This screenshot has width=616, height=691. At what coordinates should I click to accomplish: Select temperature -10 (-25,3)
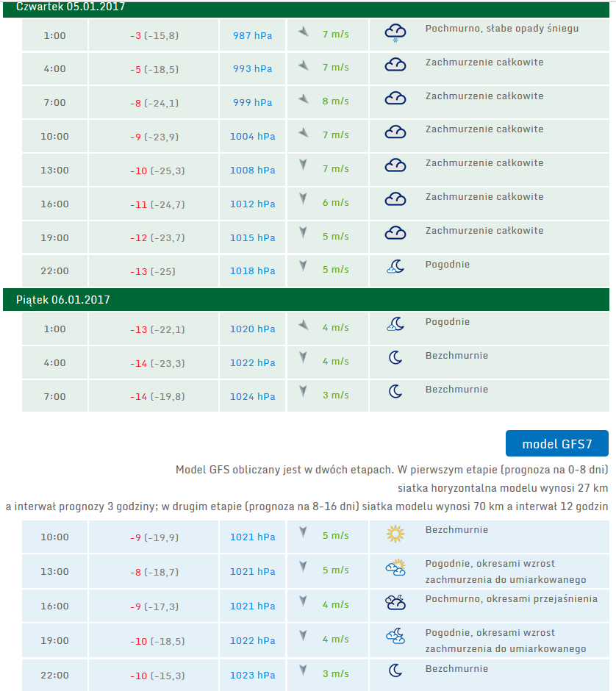157,171
